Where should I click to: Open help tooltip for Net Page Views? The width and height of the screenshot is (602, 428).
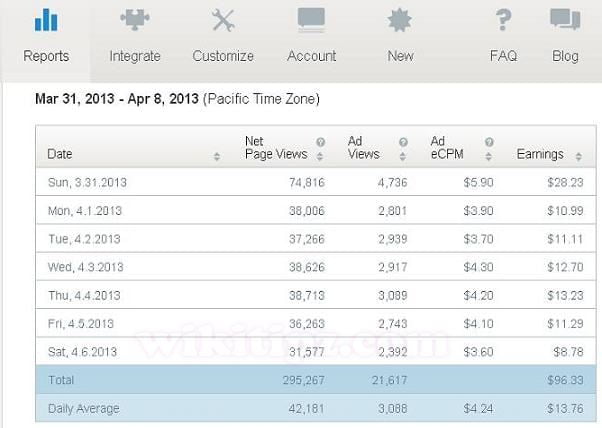(321, 142)
